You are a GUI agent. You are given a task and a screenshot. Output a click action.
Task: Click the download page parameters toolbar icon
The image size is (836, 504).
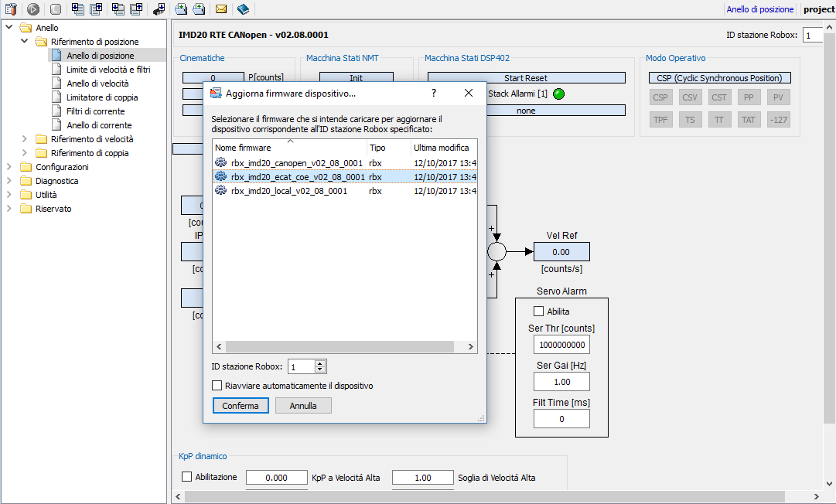(78, 9)
